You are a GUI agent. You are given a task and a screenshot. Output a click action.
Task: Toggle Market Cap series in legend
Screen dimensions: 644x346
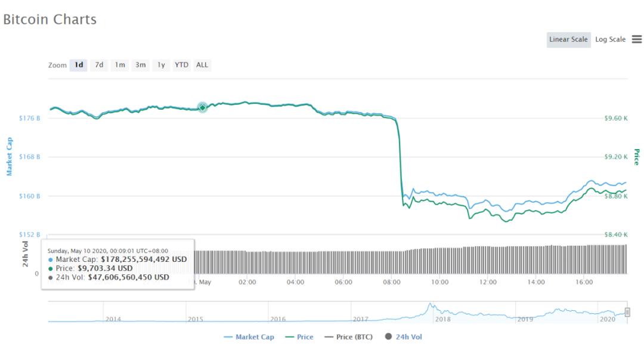[249, 337]
